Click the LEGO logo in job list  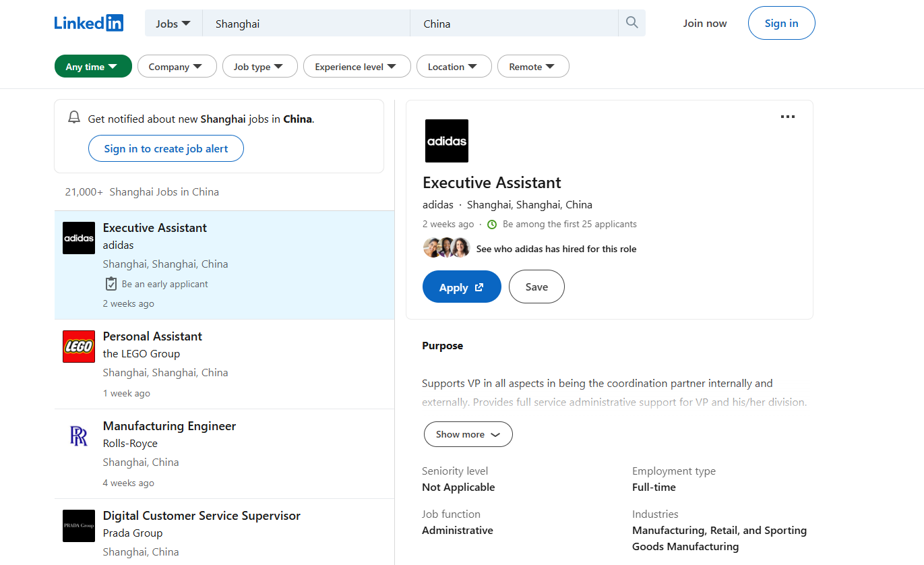pyautogui.click(x=79, y=347)
